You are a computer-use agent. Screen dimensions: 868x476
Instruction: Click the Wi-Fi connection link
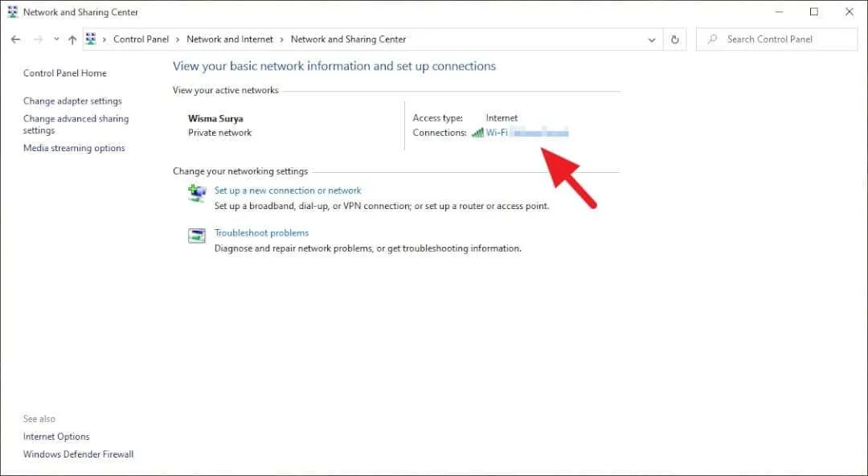(x=527, y=133)
